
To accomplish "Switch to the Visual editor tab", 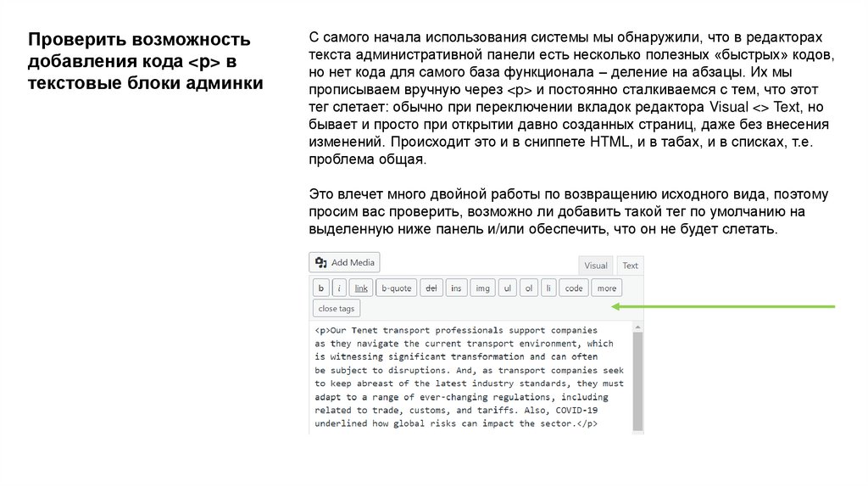I will click(596, 266).
